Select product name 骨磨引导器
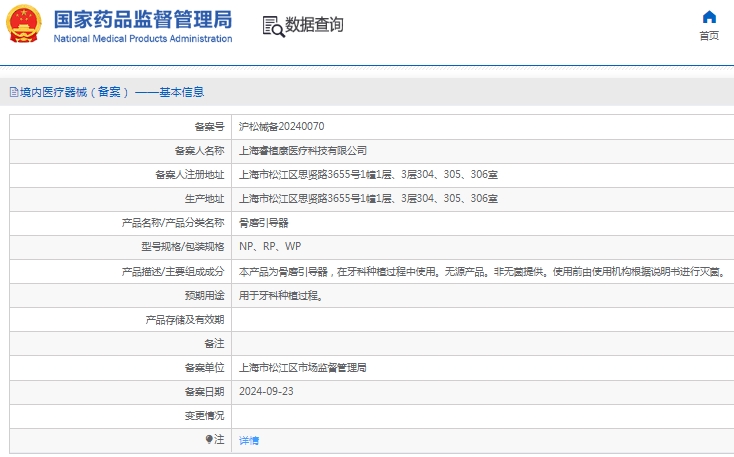The width and height of the screenshot is (734, 457). (264, 223)
